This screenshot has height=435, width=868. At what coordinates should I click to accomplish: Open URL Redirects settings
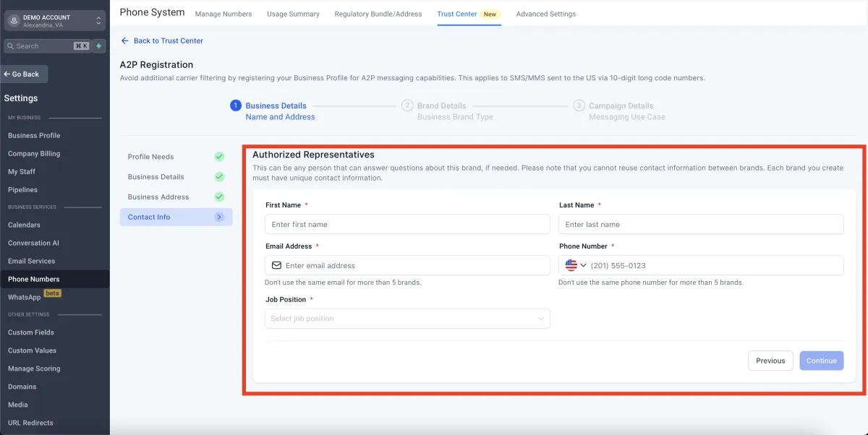(x=30, y=423)
